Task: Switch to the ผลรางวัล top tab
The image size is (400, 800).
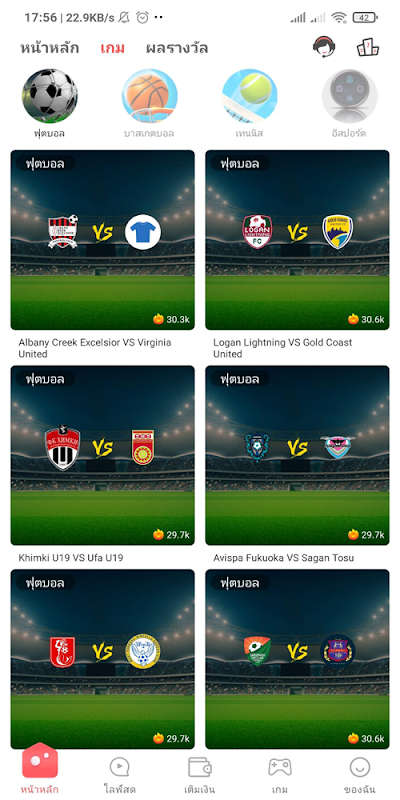Action: coord(177,48)
